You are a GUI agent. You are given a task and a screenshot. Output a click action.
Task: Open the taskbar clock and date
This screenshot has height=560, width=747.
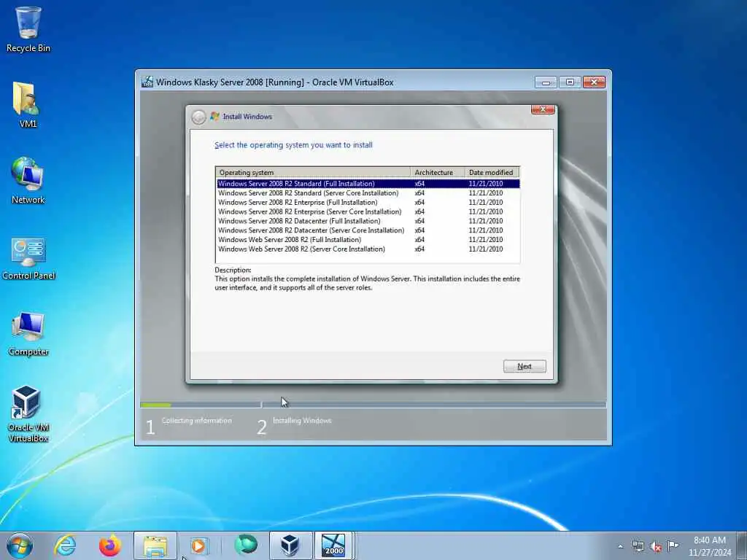click(x=709, y=546)
